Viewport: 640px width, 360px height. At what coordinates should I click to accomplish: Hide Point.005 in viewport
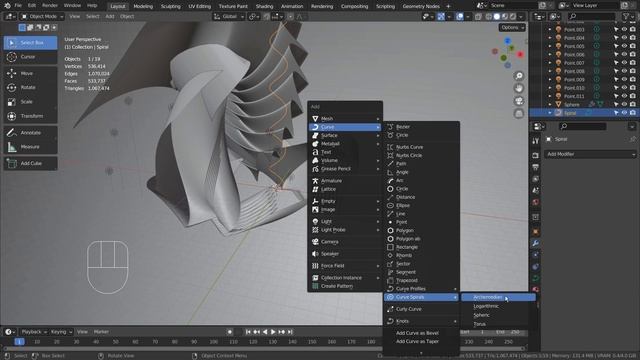pos(624,46)
